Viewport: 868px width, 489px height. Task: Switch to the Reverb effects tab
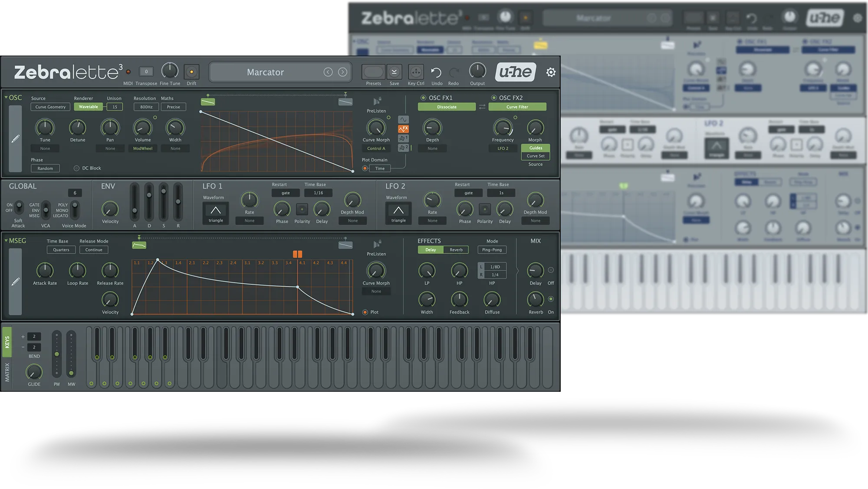point(456,250)
